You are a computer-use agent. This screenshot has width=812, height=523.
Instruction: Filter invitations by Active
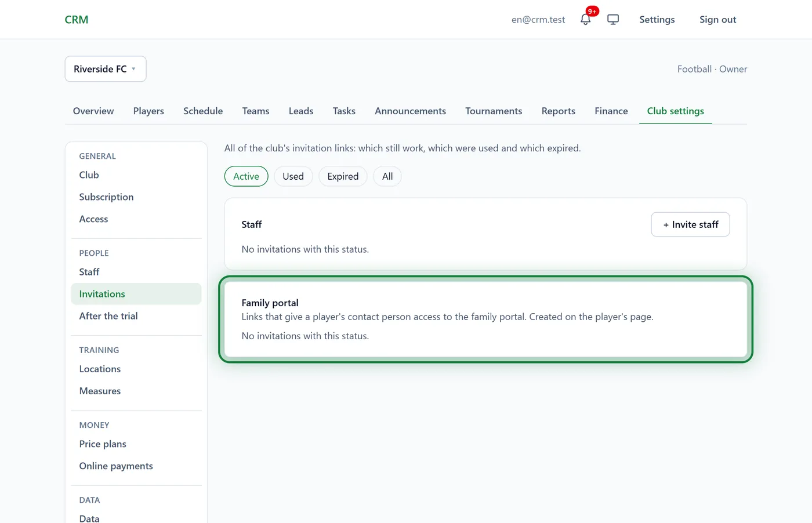pos(246,176)
